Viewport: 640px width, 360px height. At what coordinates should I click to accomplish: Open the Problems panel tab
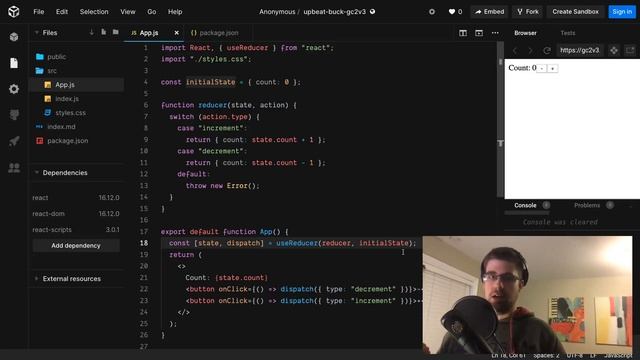587,205
